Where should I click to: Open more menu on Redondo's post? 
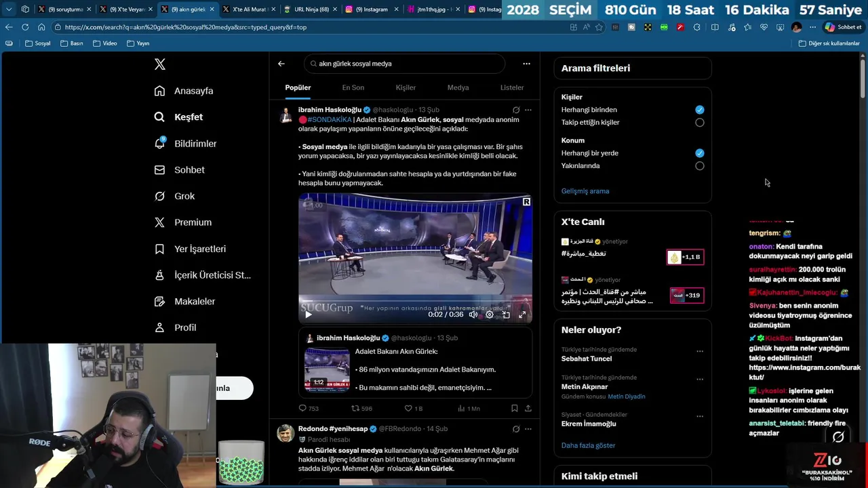(x=528, y=429)
